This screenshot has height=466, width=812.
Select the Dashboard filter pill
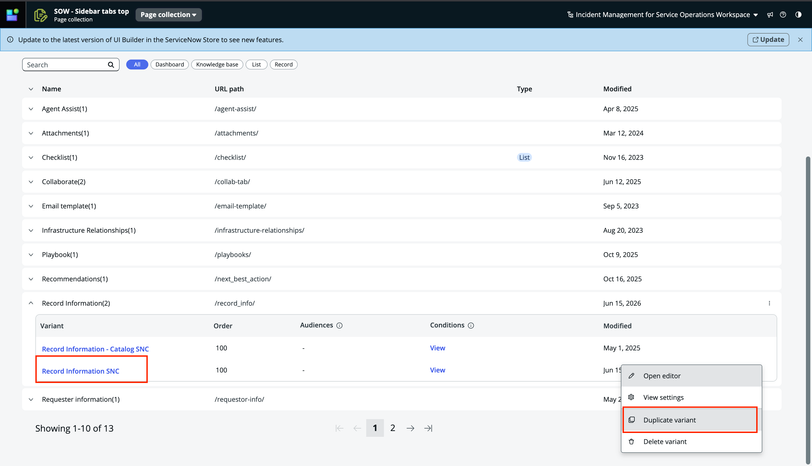[x=169, y=65]
